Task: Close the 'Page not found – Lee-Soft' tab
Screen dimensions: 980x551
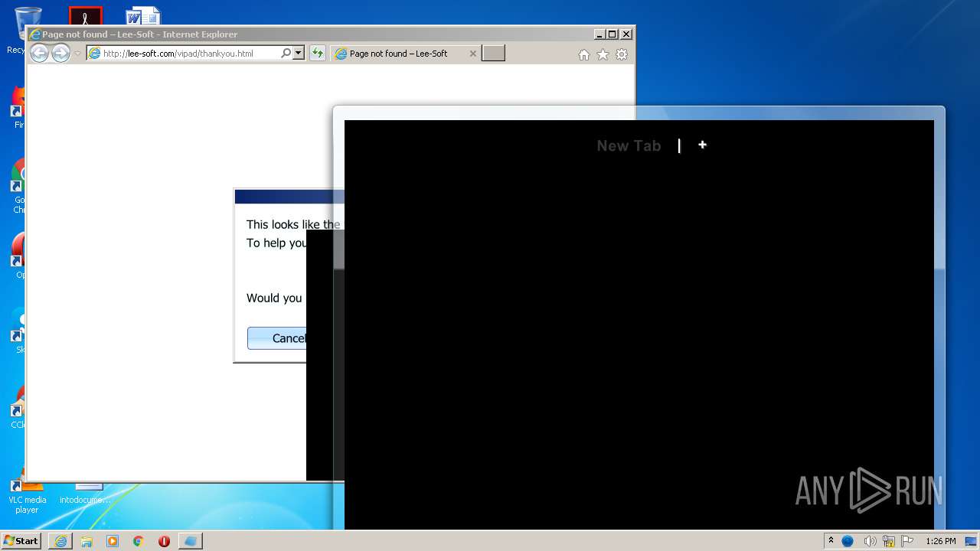Action: click(x=472, y=54)
